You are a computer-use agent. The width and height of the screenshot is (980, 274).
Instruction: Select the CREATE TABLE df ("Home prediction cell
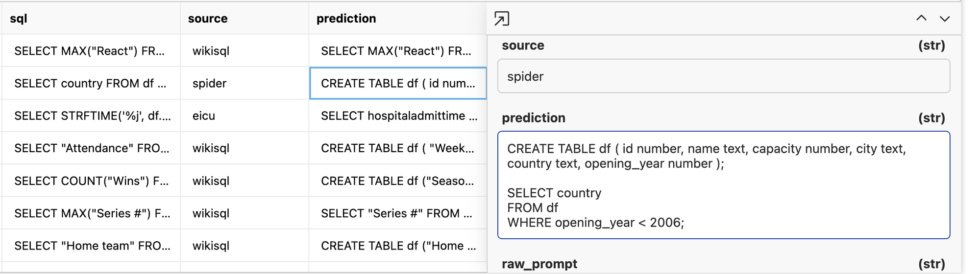(x=398, y=245)
